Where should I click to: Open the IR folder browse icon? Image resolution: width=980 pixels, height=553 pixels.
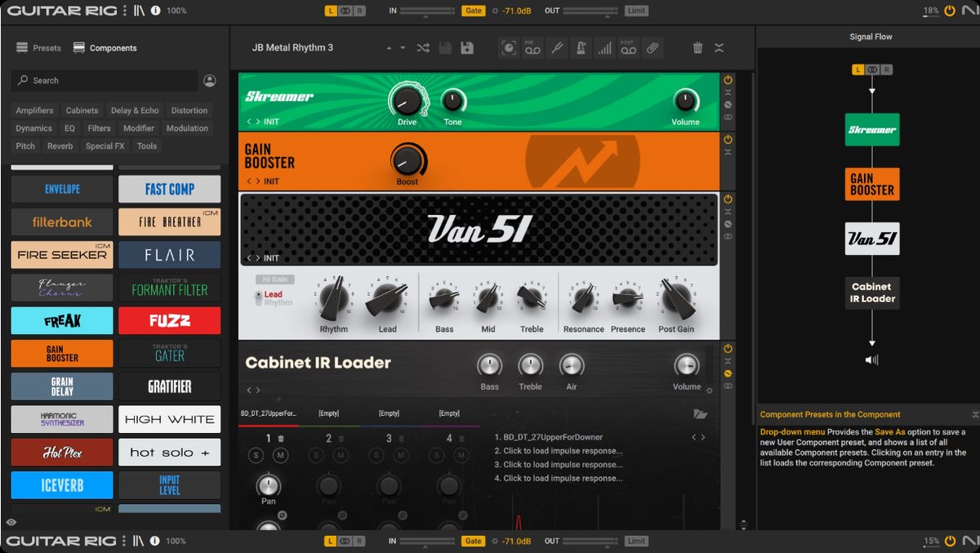click(x=700, y=414)
